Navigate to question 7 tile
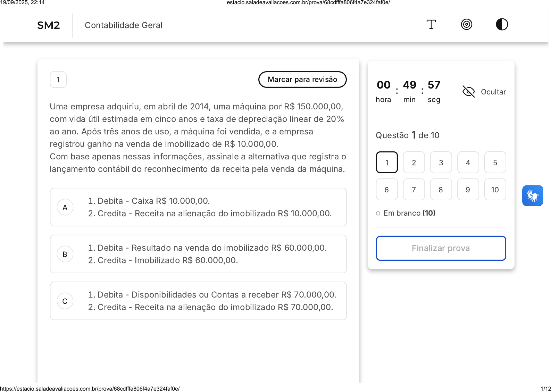The height and width of the screenshot is (392, 551). (414, 190)
